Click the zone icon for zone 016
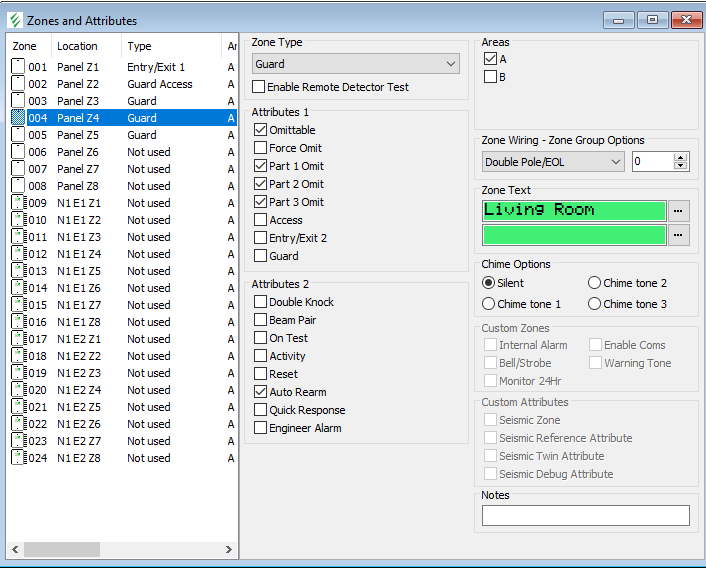Screen dimensions: 706x576 [18, 322]
